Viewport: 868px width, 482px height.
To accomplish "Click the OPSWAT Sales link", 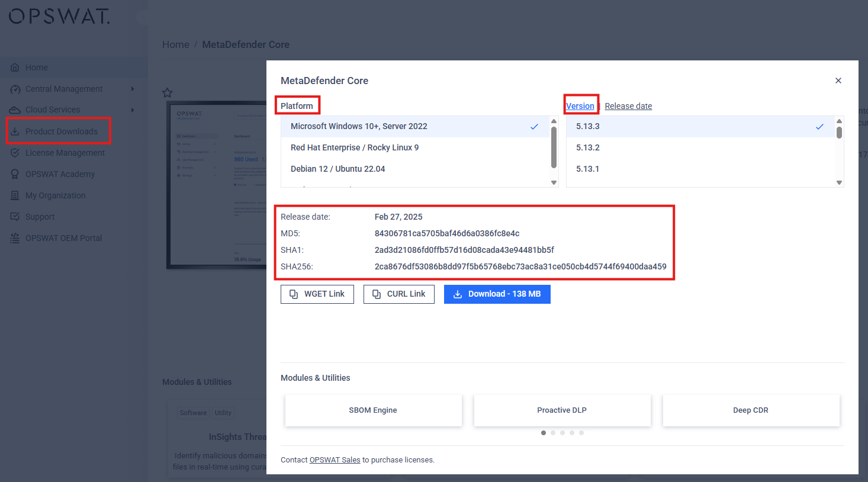I will (x=335, y=460).
